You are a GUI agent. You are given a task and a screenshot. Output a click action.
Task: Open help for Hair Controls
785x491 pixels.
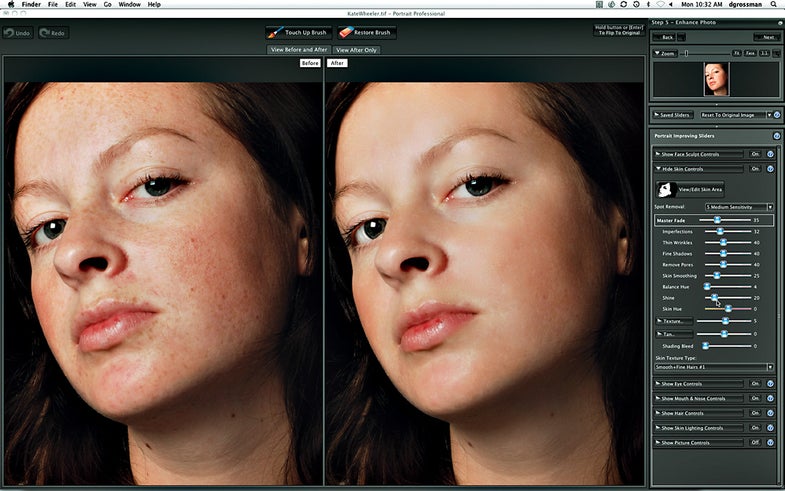tap(770, 413)
